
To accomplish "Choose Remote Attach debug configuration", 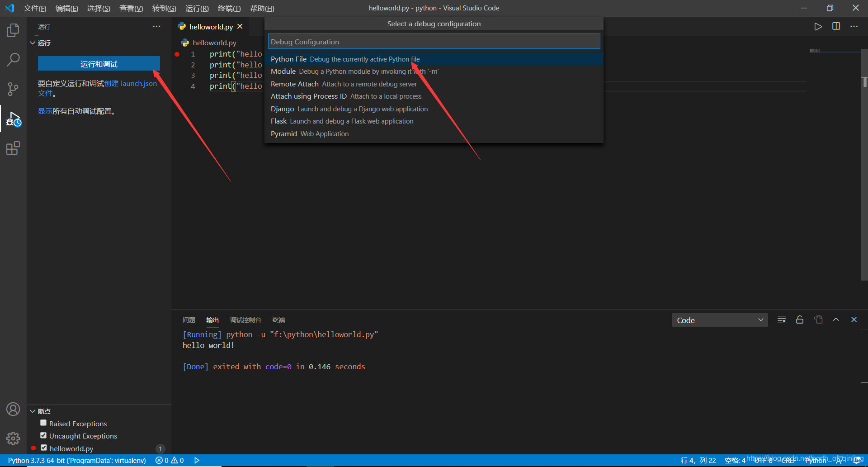I will (x=434, y=84).
